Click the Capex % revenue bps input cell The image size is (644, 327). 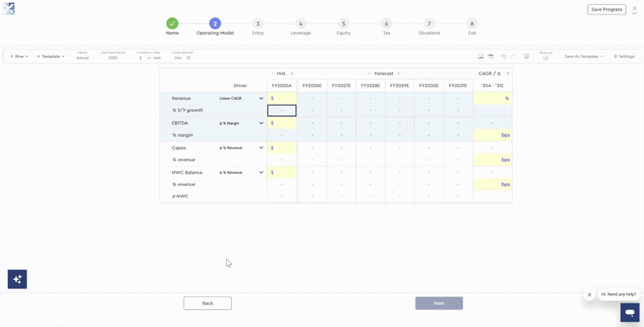[493, 159]
